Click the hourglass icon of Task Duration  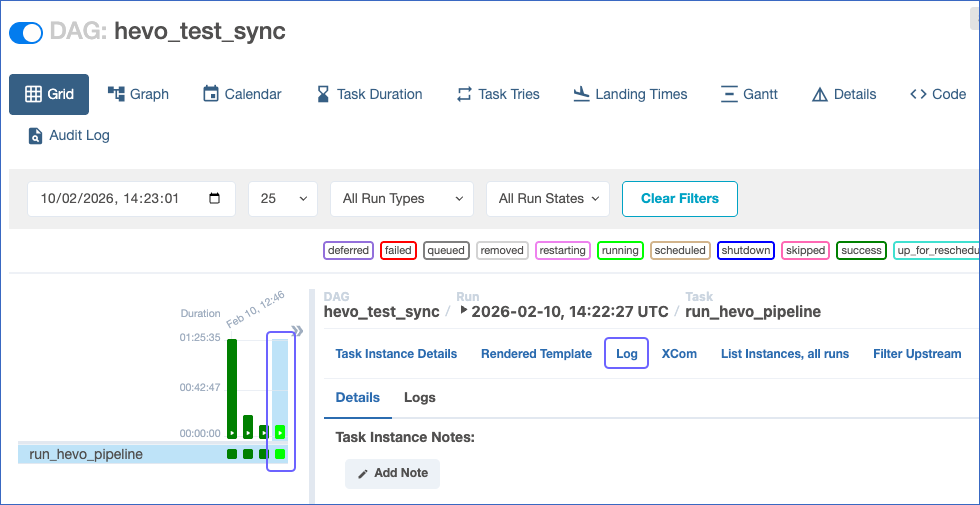[x=322, y=94]
